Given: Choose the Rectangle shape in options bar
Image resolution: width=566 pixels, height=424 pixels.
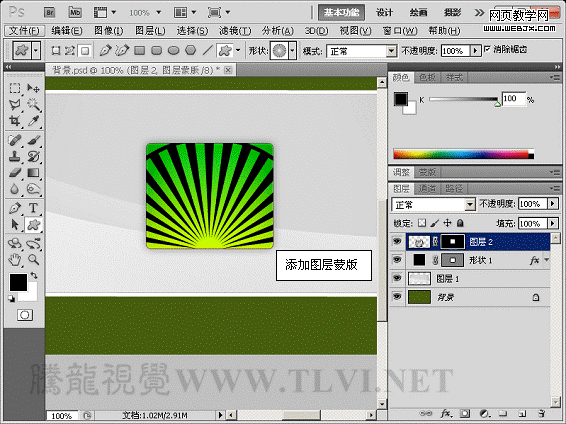Looking at the screenshot, I should click(139, 51).
